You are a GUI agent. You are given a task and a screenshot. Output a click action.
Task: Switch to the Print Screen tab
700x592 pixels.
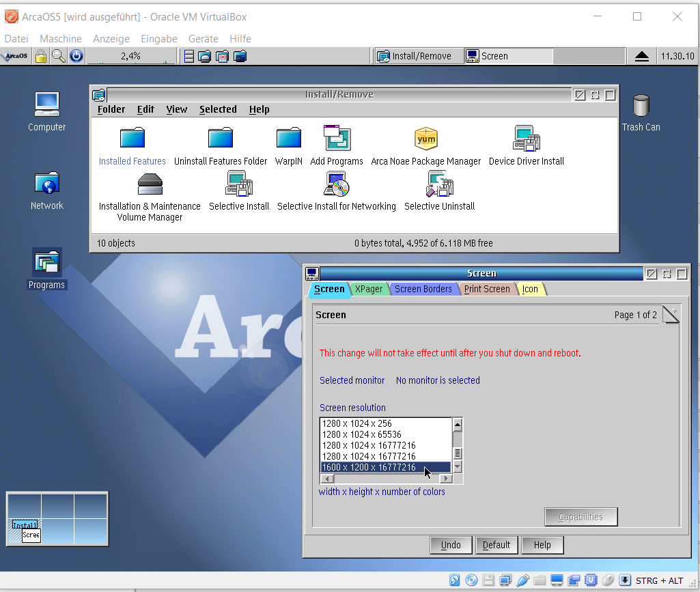pos(487,290)
